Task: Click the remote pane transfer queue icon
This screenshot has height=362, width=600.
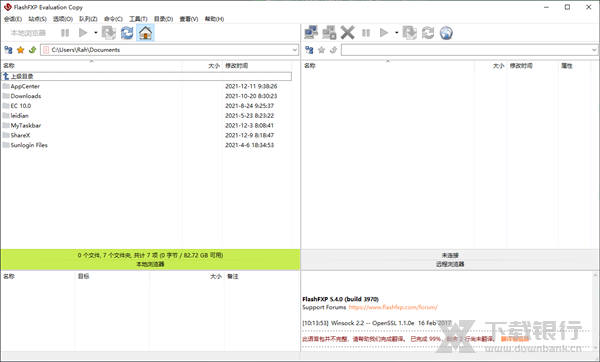Action: tap(409, 33)
